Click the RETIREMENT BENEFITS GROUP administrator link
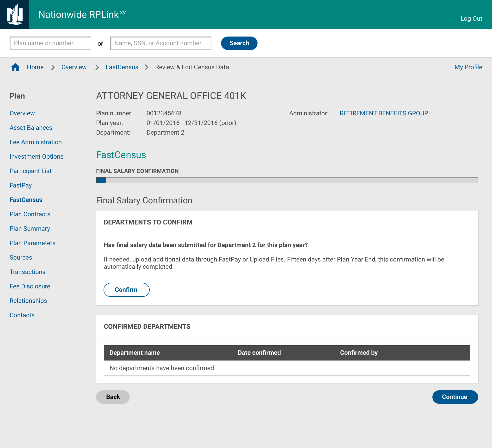 click(x=384, y=113)
